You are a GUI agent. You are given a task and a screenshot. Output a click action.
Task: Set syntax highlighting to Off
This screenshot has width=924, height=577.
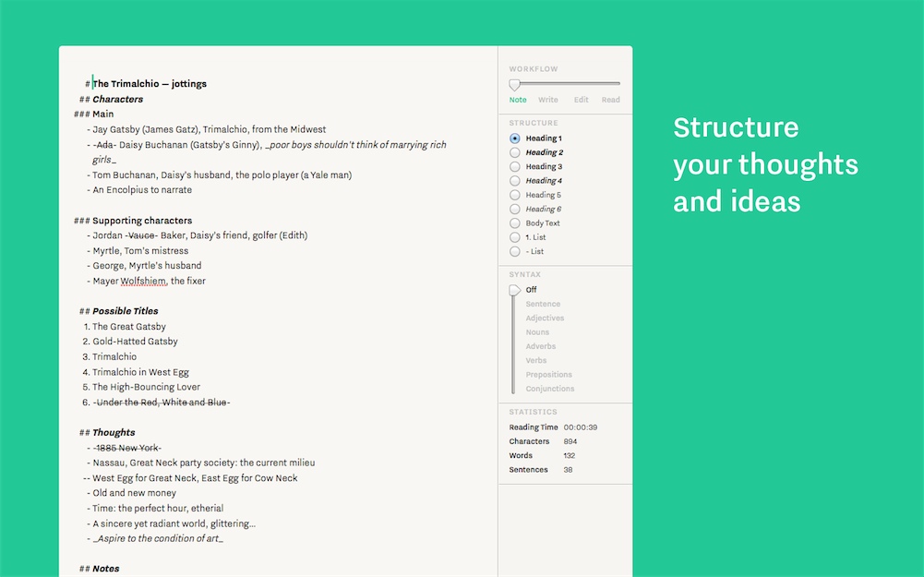click(x=531, y=290)
